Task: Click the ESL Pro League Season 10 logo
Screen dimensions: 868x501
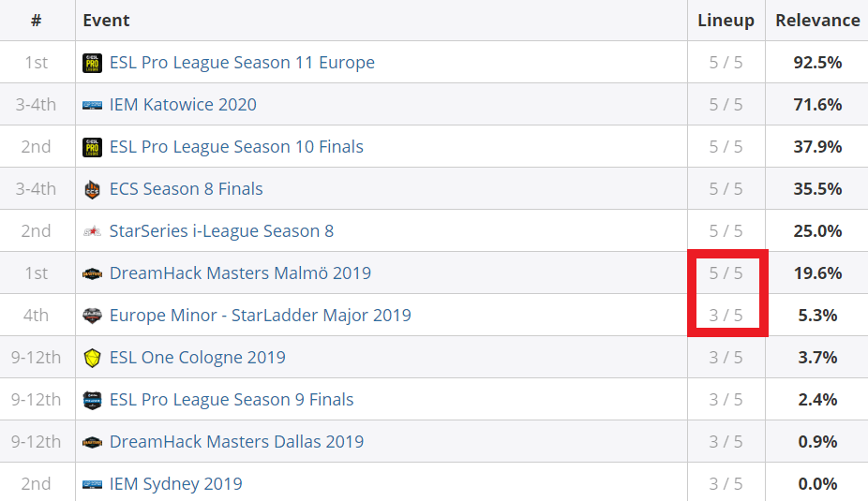Action: pos(92,147)
